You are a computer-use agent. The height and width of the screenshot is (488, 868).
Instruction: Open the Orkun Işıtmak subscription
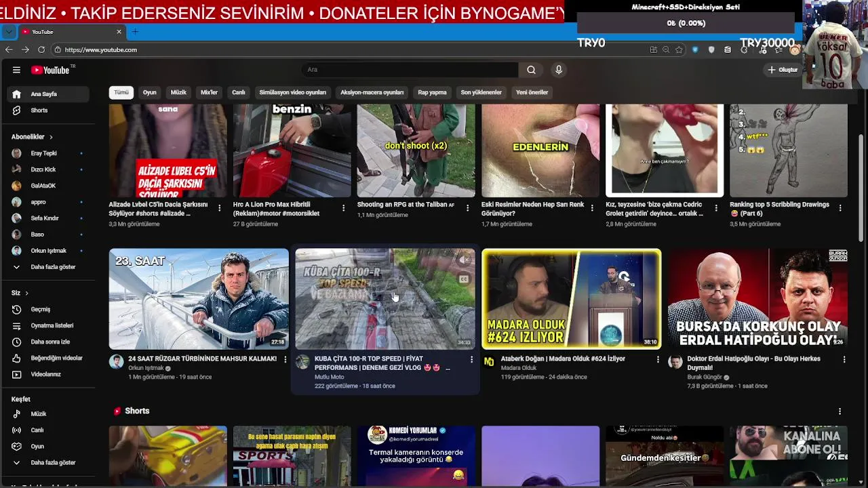47,251
